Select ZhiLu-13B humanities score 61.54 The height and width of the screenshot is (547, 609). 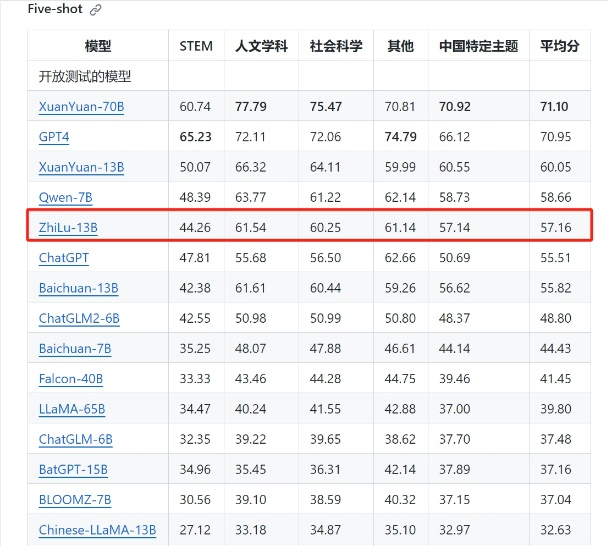251,227
